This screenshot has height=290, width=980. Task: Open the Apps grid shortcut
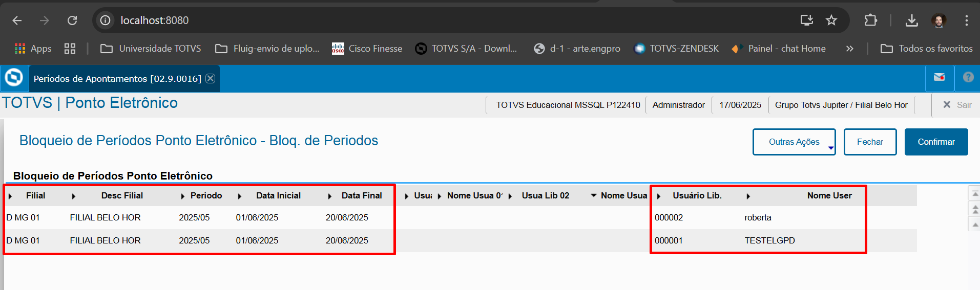pos(33,49)
